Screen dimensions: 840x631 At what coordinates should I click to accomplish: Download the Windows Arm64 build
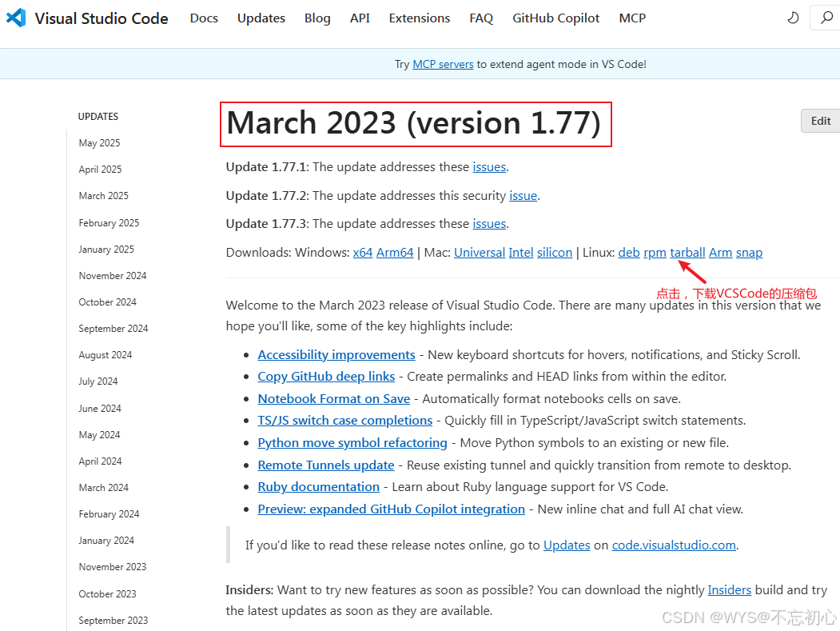(x=395, y=253)
